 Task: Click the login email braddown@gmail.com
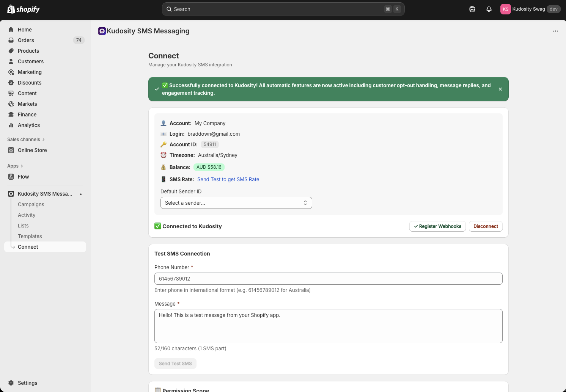click(x=214, y=134)
